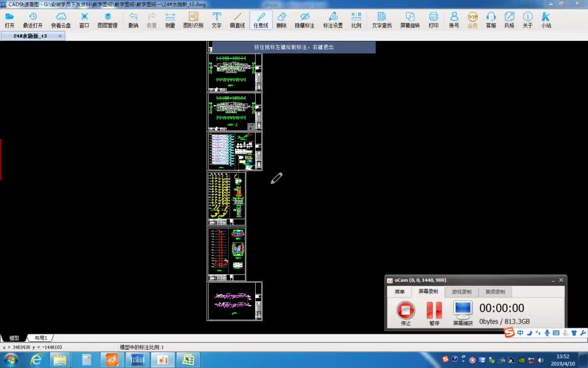Image resolution: width=588 pixels, height=368 pixels.
Task: Open 文字查找 text search
Action: coord(382,20)
